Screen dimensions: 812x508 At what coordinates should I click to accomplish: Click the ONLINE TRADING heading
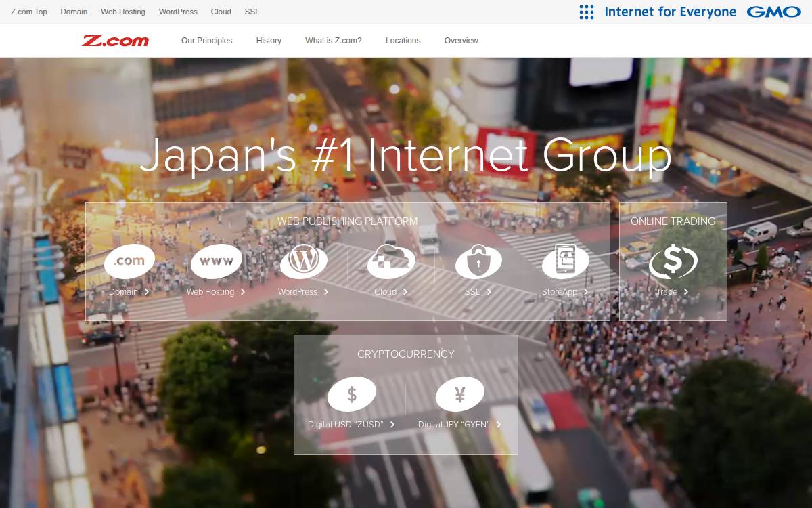[673, 221]
